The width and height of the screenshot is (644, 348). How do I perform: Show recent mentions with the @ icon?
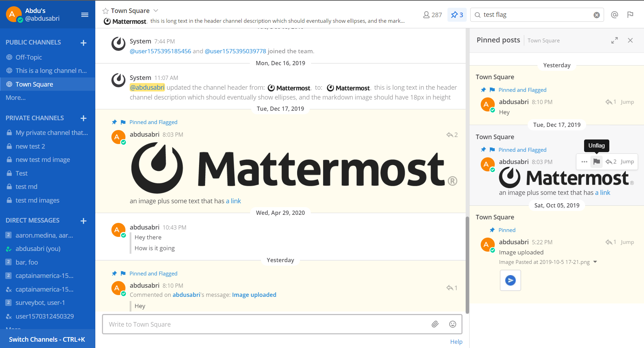pos(614,15)
